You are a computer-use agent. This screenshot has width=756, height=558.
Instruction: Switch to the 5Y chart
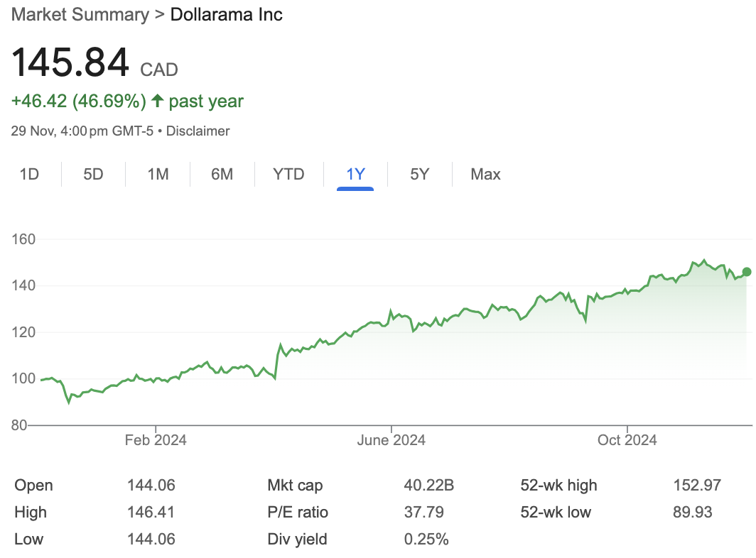419,174
